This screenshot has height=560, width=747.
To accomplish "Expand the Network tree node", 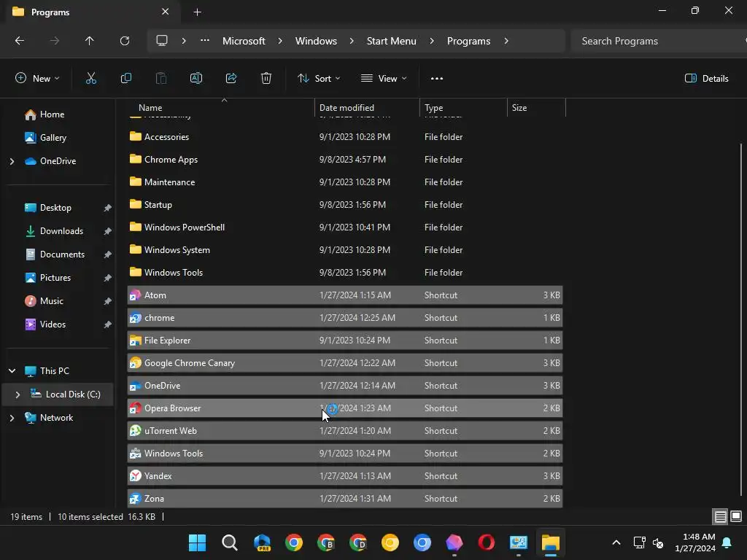I will tap(12, 418).
